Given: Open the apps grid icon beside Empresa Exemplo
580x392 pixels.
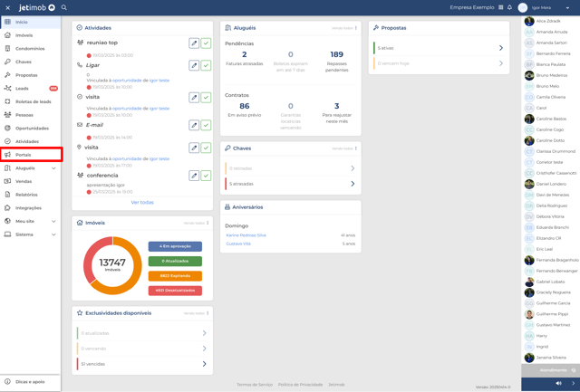Looking at the screenshot, I should tap(501, 7).
